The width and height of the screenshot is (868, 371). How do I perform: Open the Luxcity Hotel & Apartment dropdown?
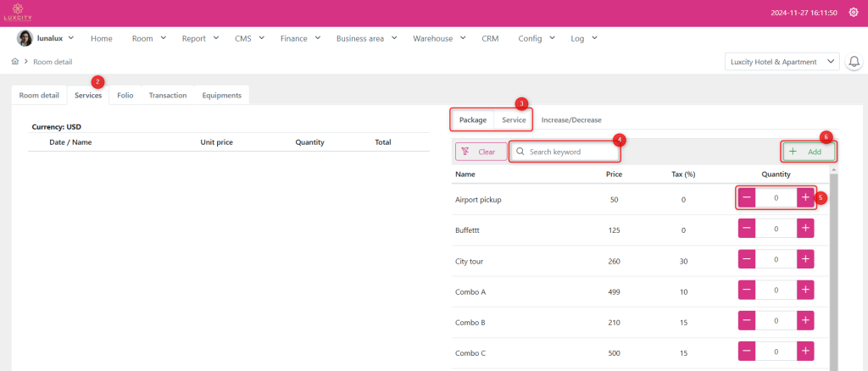(x=782, y=62)
